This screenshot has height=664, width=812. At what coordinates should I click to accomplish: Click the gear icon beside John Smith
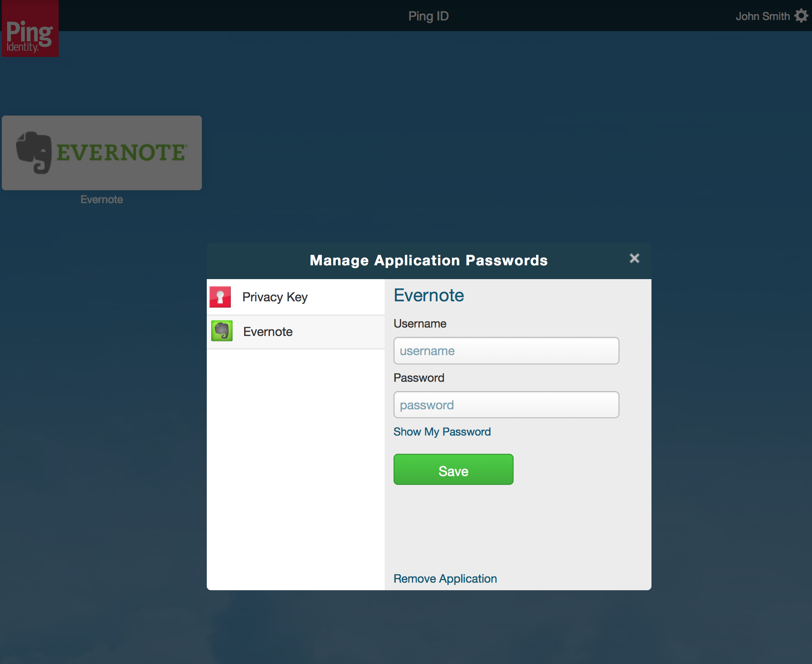point(802,16)
